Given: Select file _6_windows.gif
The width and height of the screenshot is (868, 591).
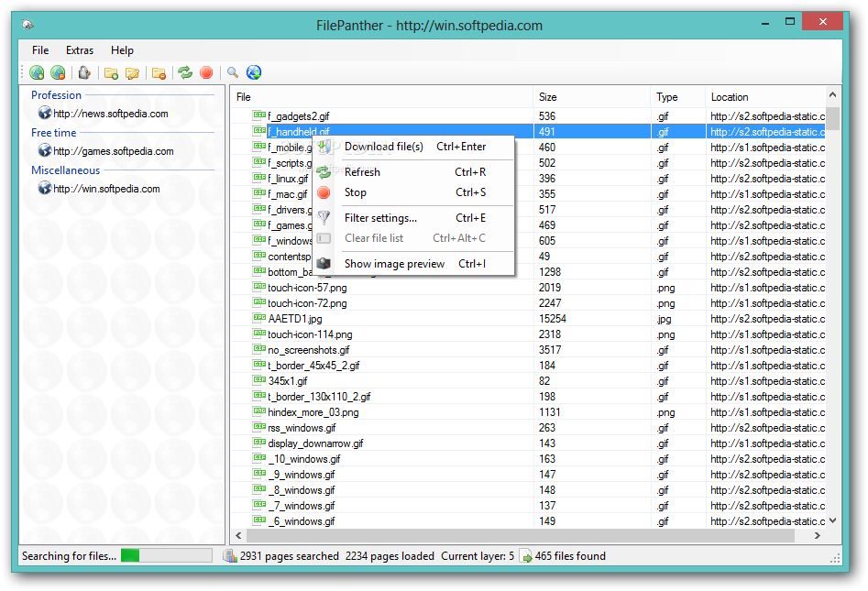Looking at the screenshot, I should pyautogui.click(x=302, y=520).
